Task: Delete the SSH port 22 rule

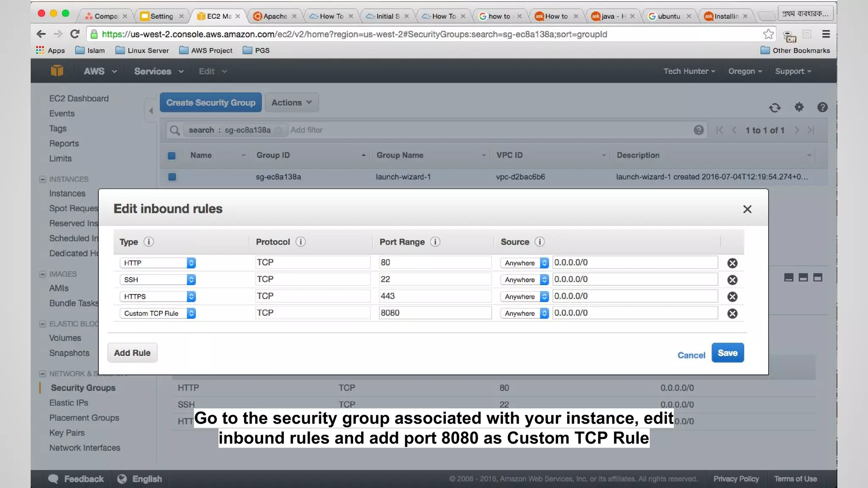Action: 732,280
